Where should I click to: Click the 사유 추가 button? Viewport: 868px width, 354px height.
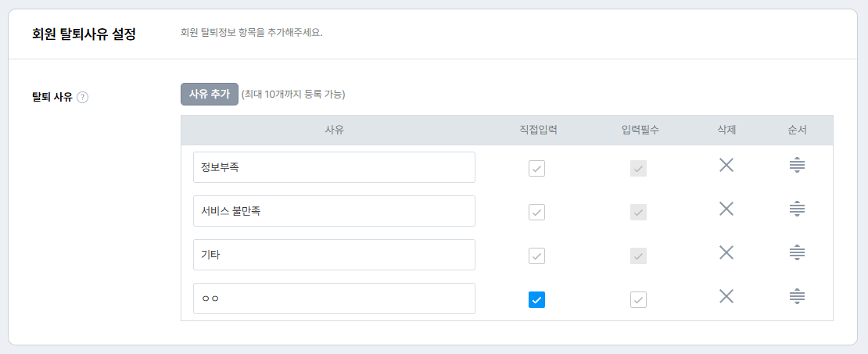tap(210, 94)
